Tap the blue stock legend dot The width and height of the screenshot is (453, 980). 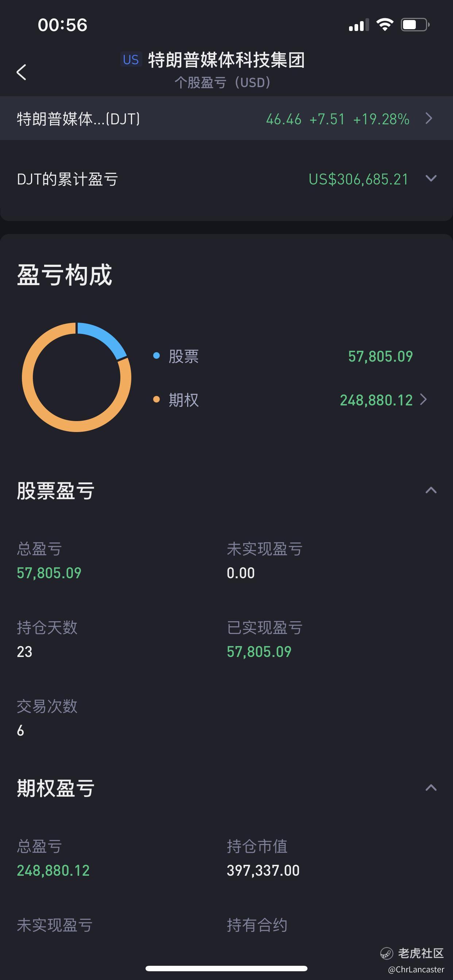coord(156,356)
